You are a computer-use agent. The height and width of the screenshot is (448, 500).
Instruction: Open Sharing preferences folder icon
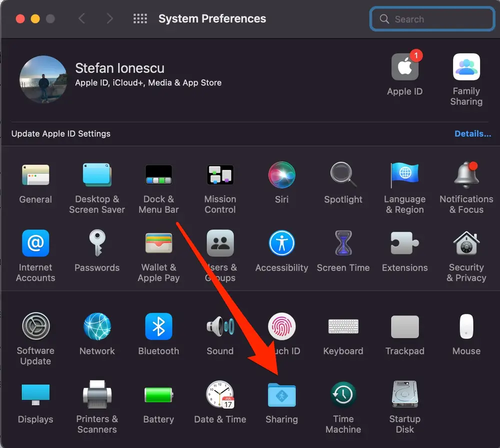point(281,395)
